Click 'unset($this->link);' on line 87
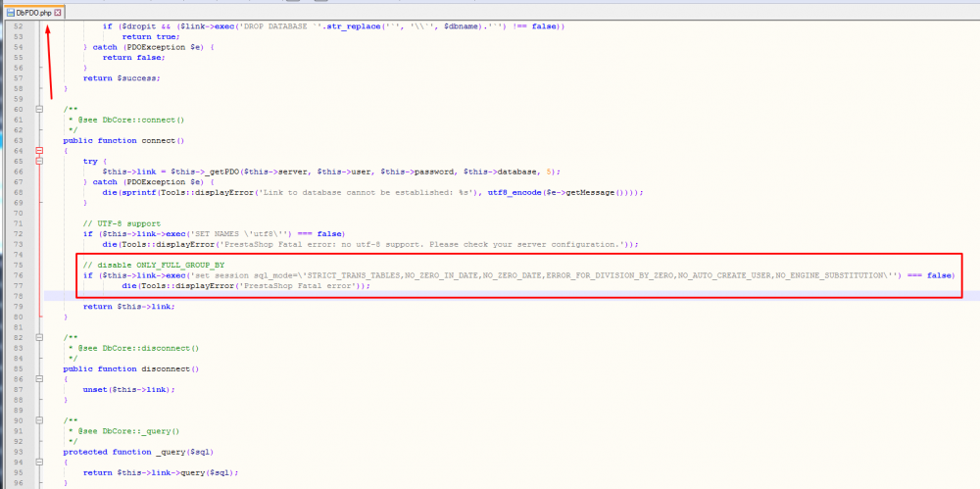The width and height of the screenshot is (980, 489). point(128,390)
